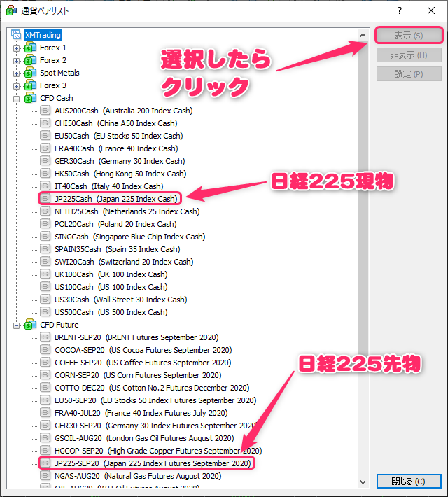Image resolution: width=448 pixels, height=497 pixels.
Task: Click the Forex 2 group folder icon
Action: tap(30, 60)
